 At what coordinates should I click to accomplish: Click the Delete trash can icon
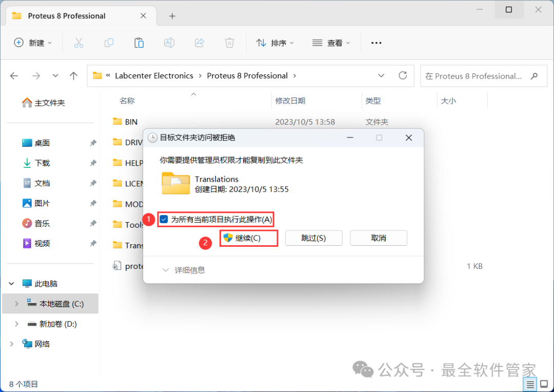click(x=229, y=43)
